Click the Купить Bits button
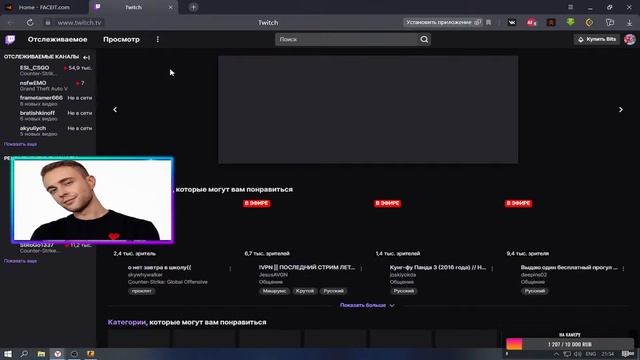 597,39
